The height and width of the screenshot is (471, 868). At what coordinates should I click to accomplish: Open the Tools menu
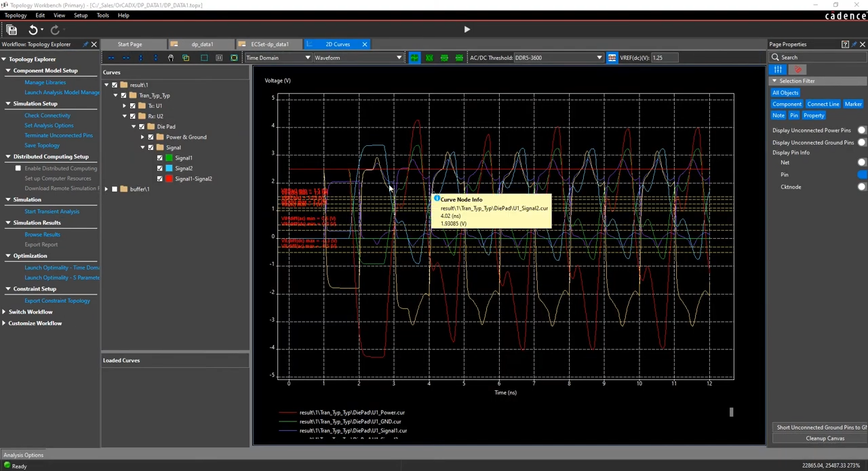coord(102,15)
